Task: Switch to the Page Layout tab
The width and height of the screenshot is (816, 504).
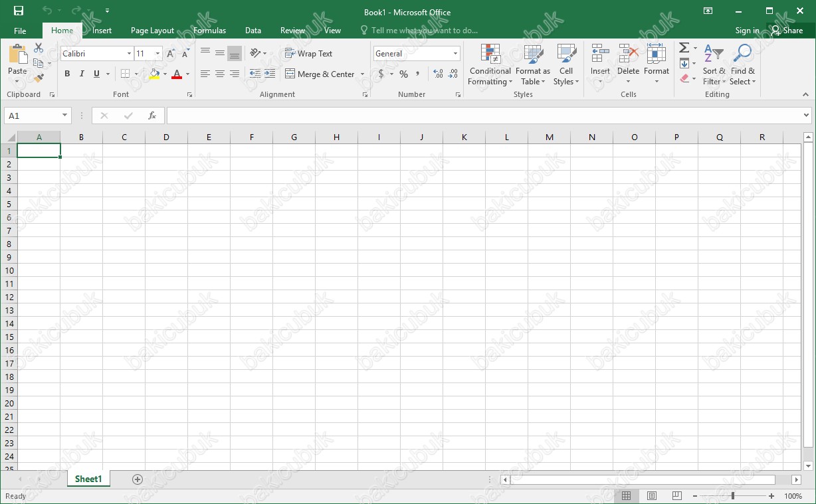Action: coord(152,31)
